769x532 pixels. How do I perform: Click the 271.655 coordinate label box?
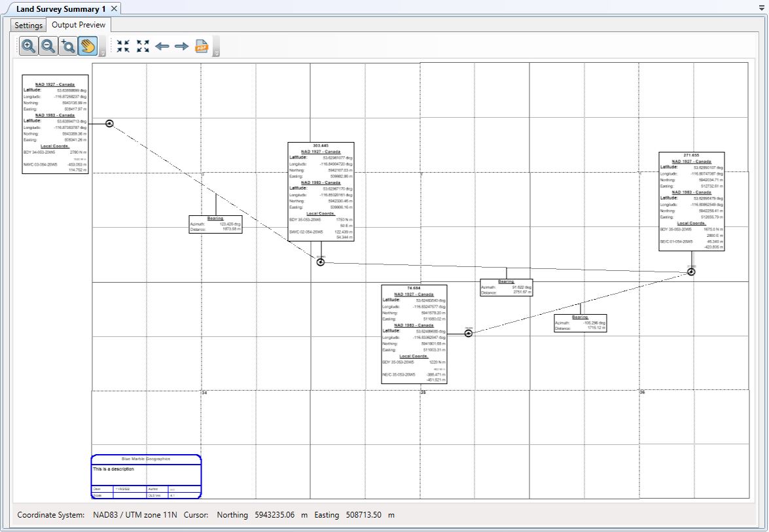pyautogui.click(x=691, y=202)
